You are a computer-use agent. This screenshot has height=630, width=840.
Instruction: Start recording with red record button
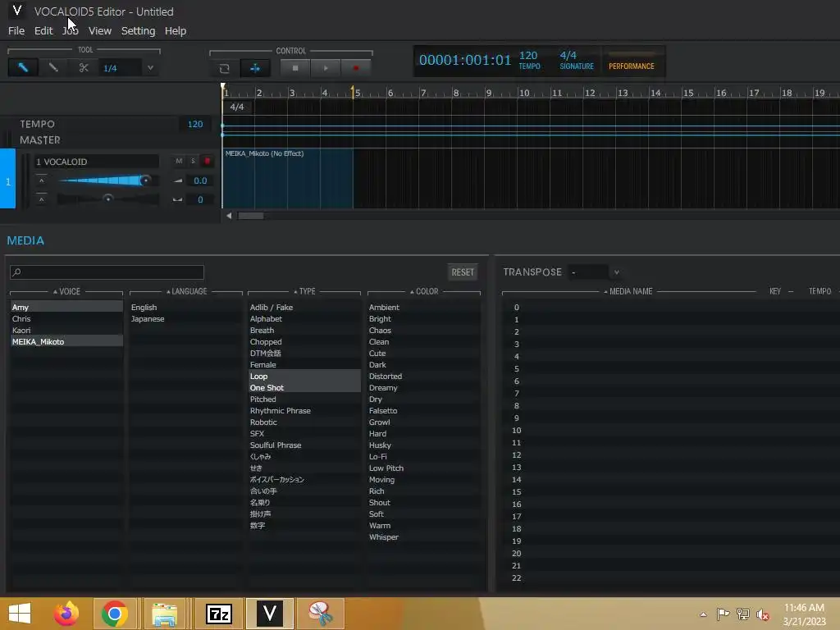tap(356, 68)
